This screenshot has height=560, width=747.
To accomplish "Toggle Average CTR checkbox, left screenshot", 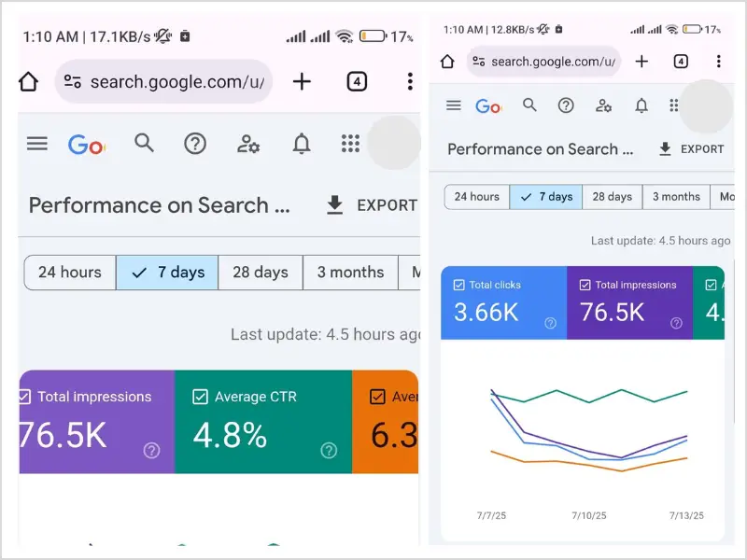I will point(200,397).
